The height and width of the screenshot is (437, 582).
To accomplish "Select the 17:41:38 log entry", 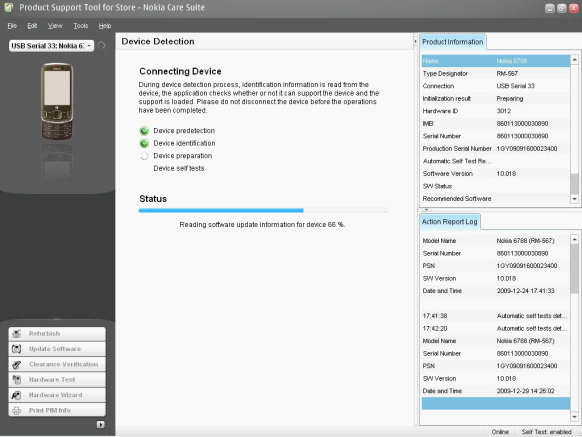I will tap(496, 316).
